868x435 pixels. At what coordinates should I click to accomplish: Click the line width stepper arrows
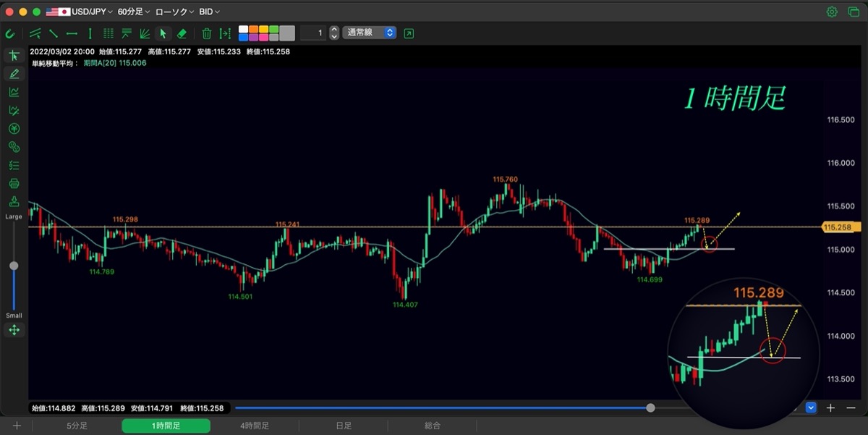click(333, 33)
